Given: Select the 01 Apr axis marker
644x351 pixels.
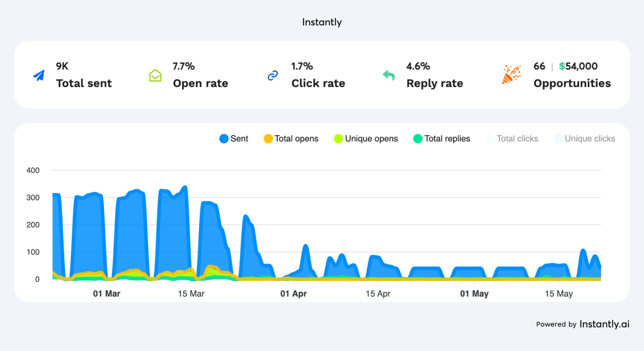Looking at the screenshot, I should pos(293,294).
